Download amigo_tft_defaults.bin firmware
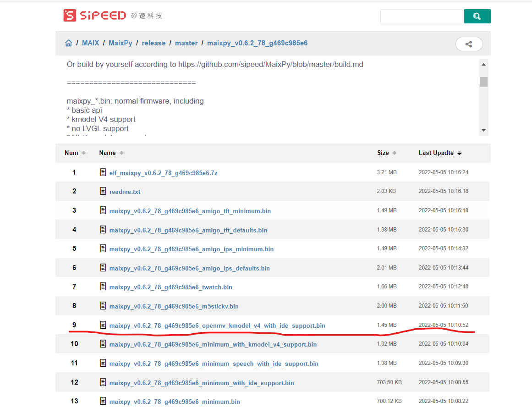The width and height of the screenshot is (532, 408). [x=188, y=231]
